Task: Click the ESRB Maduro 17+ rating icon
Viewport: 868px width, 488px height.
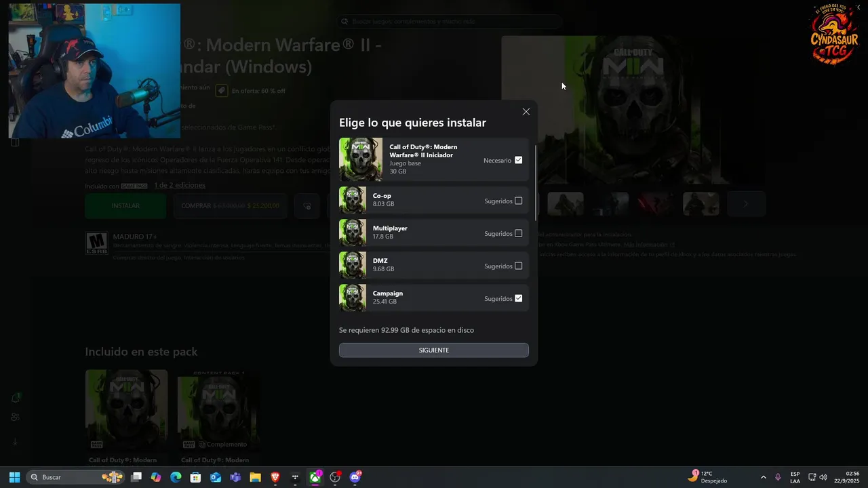Action: [96, 243]
